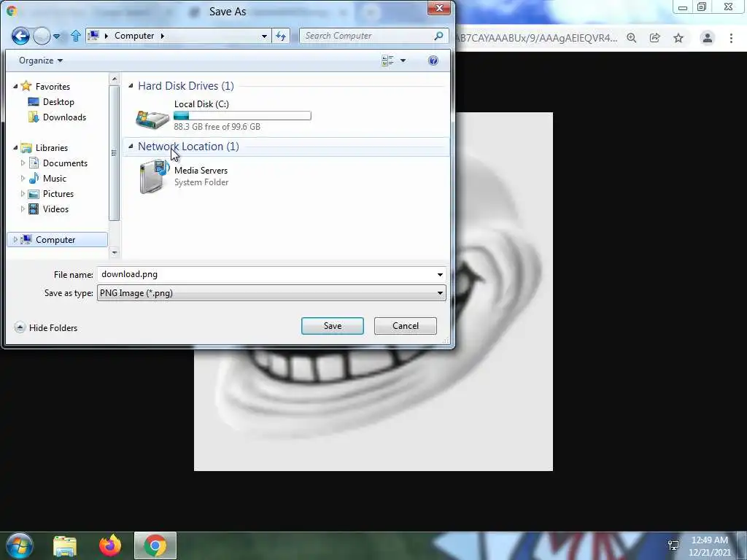
Task: Expand the Music library
Action: (x=23, y=178)
